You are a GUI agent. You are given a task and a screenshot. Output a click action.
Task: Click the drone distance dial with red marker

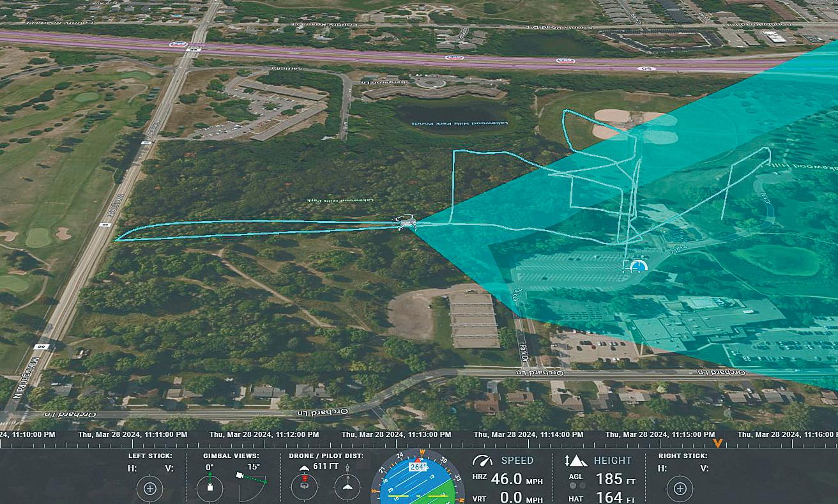pyautogui.click(x=303, y=487)
